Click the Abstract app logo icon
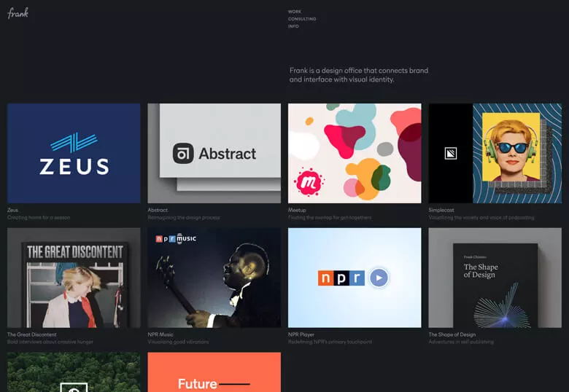Screen dimensions: 569x392 click(183, 153)
